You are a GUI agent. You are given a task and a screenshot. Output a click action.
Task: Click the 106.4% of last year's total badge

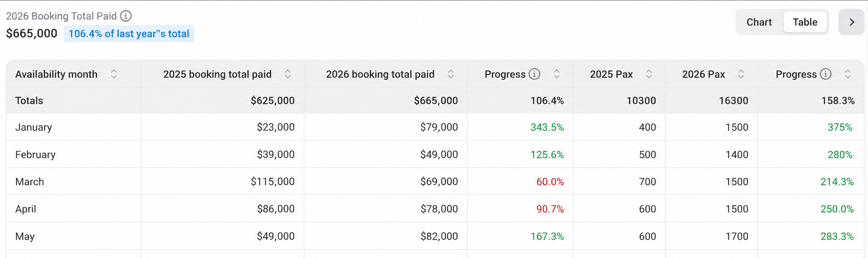129,34
